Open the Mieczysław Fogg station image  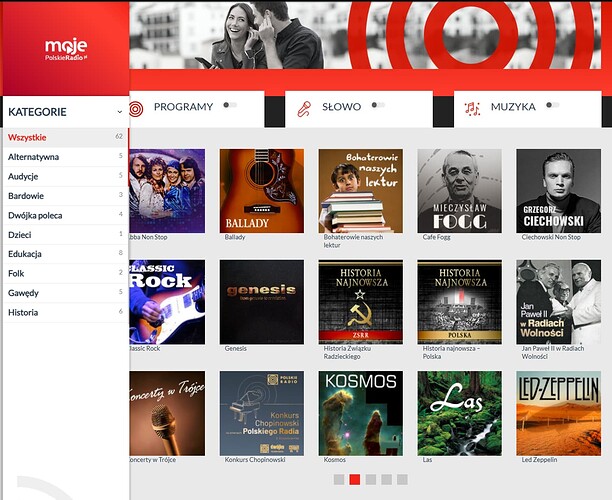click(x=459, y=191)
